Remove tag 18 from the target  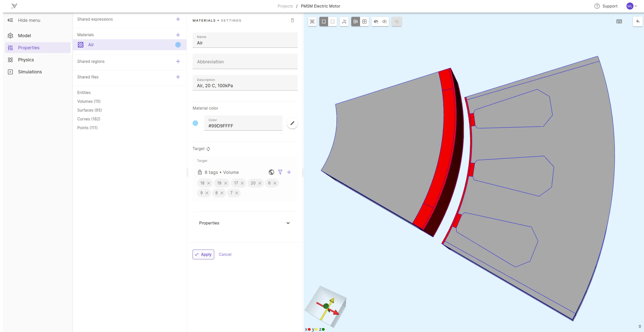click(209, 183)
